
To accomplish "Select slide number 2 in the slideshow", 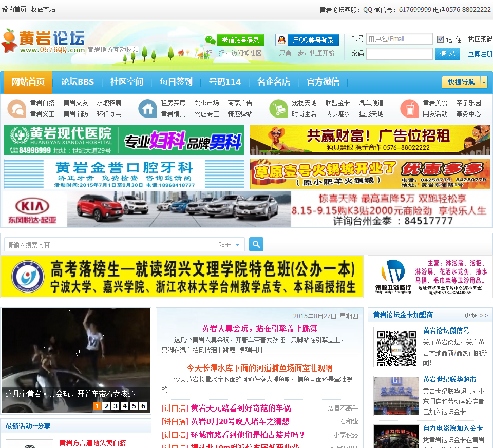I will click(106, 406).
